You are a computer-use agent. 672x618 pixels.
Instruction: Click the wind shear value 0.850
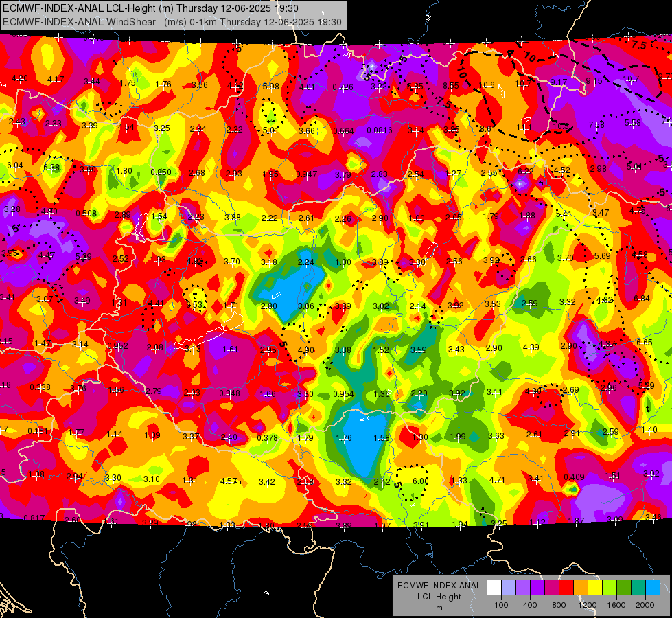point(161,172)
